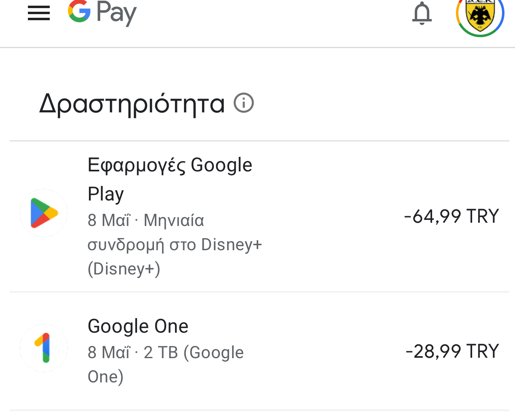Click the word Play in first transaction title
The width and height of the screenshot is (515, 420).
click(x=106, y=194)
